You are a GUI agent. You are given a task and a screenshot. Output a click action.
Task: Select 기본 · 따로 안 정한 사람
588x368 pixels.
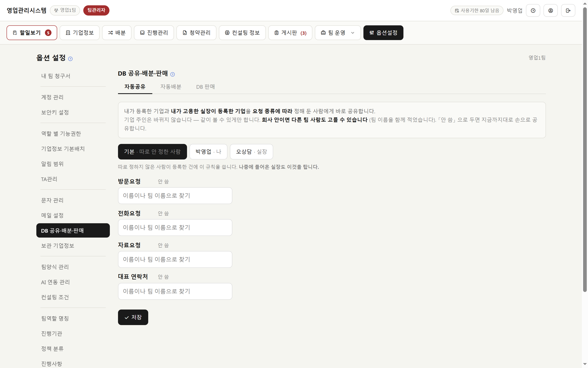152,152
